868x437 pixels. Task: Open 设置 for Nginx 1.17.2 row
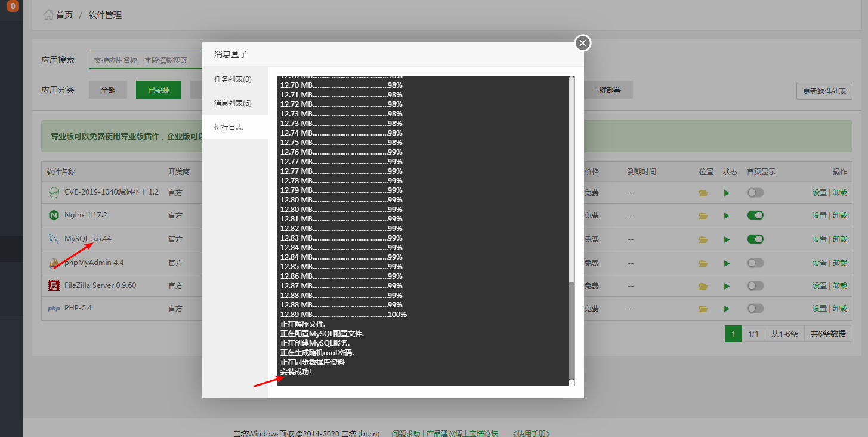point(819,216)
